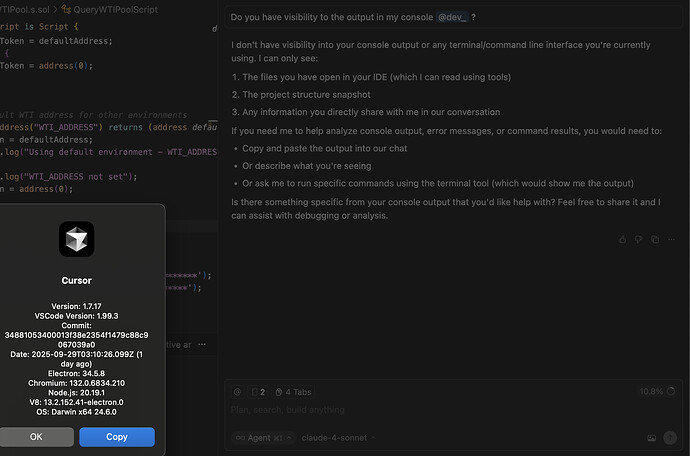Click Copy in the Cursor about dialog
This screenshot has width=690, height=456.
117,437
